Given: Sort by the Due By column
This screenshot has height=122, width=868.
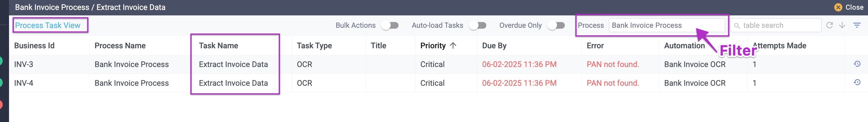Looking at the screenshot, I should [494, 46].
